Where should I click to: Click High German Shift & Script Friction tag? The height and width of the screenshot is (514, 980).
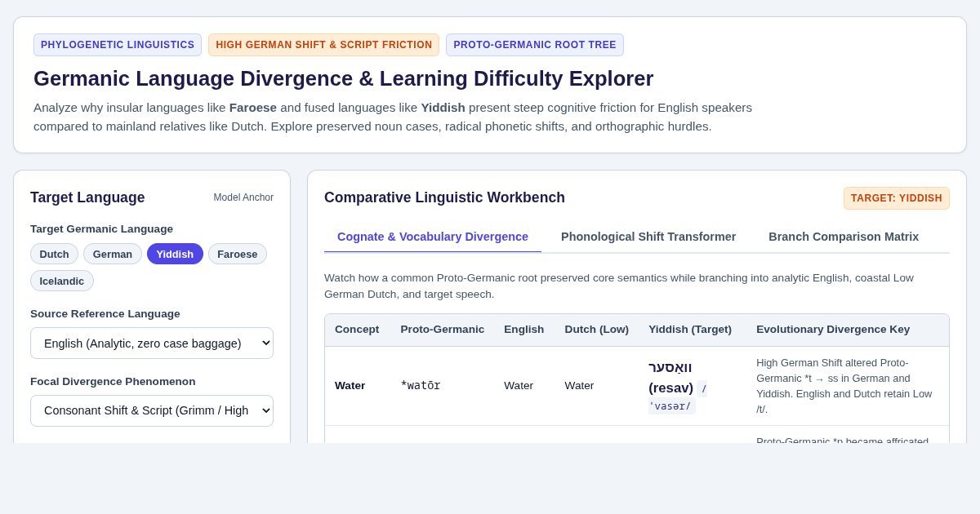click(324, 45)
